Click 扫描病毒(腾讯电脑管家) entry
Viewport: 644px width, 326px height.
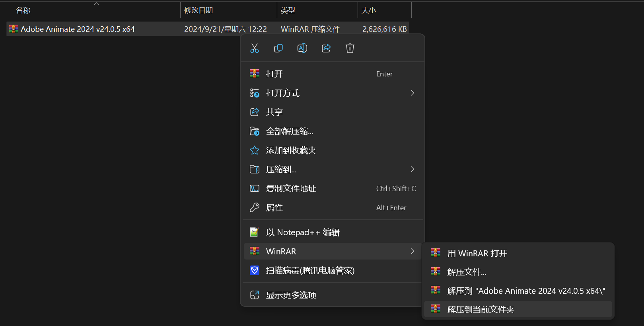coord(310,271)
